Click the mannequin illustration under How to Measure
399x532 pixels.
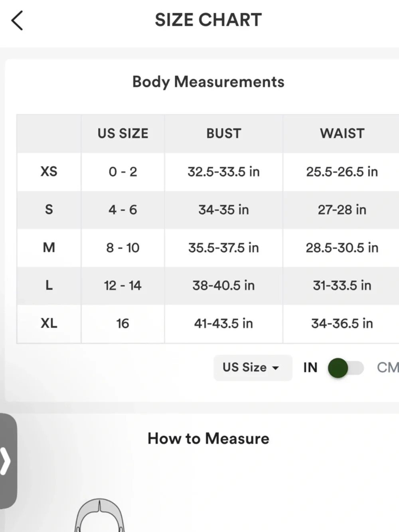pos(99,516)
